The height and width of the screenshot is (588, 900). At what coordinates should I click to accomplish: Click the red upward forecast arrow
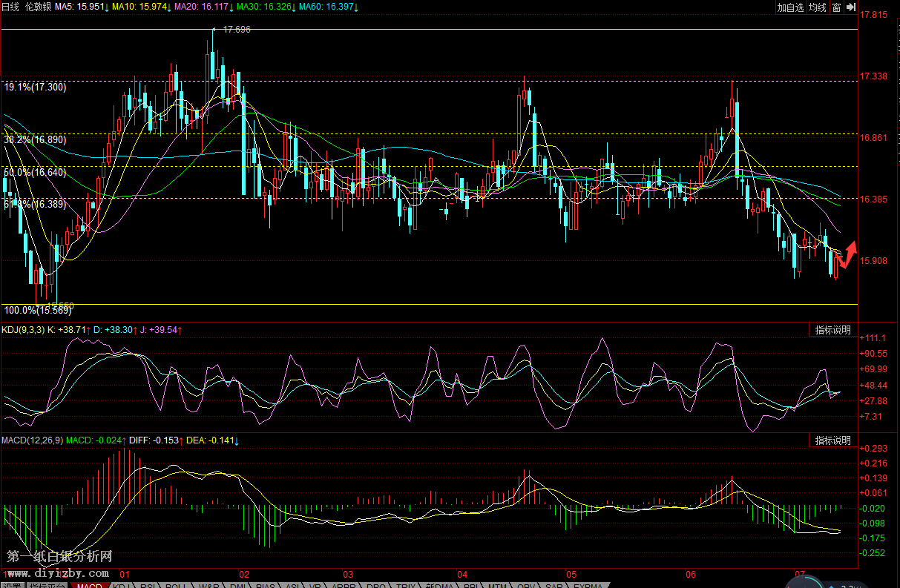pos(847,254)
